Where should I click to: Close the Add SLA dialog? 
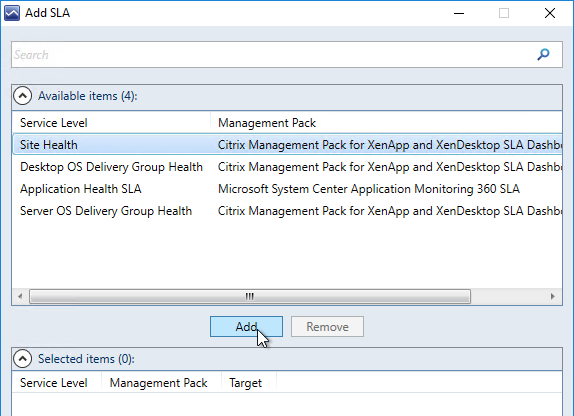pos(550,13)
